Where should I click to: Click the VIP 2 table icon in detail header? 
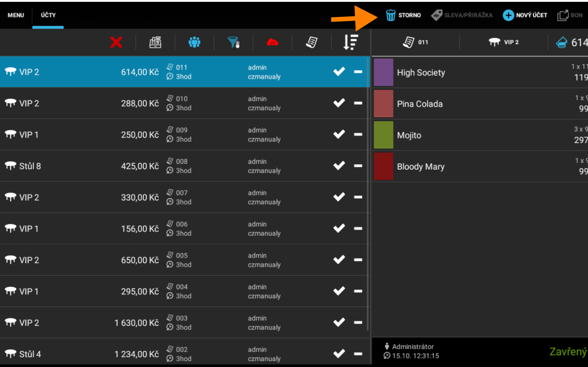494,42
